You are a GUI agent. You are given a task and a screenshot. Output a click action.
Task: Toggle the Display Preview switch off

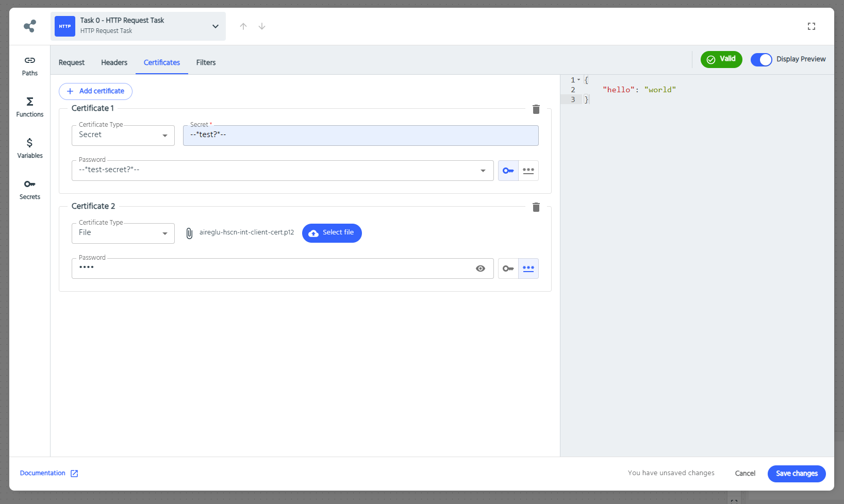(761, 60)
